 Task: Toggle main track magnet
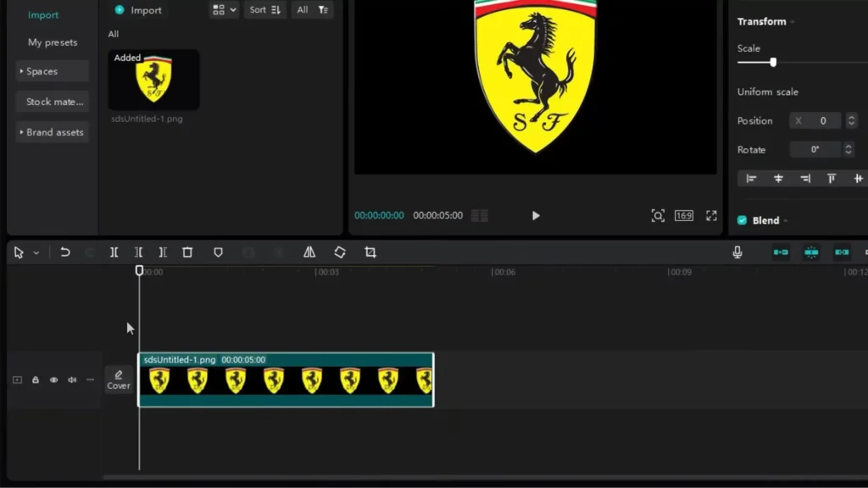[781, 252]
